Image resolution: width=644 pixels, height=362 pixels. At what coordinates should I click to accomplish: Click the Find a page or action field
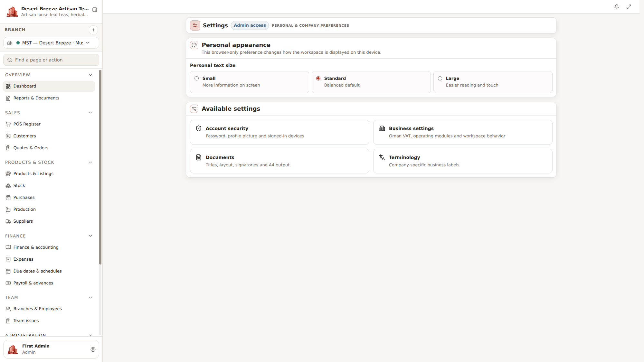click(51, 60)
